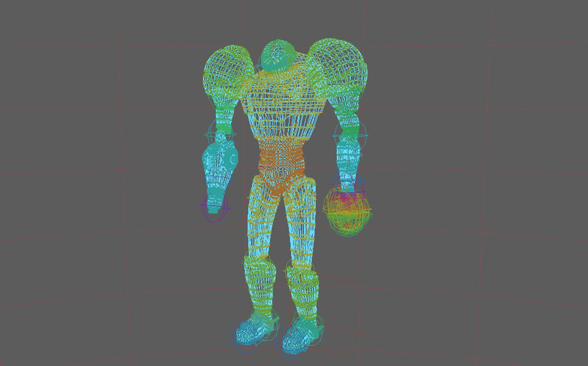Select the wireframe helmet sphere on the model

coord(278,56)
